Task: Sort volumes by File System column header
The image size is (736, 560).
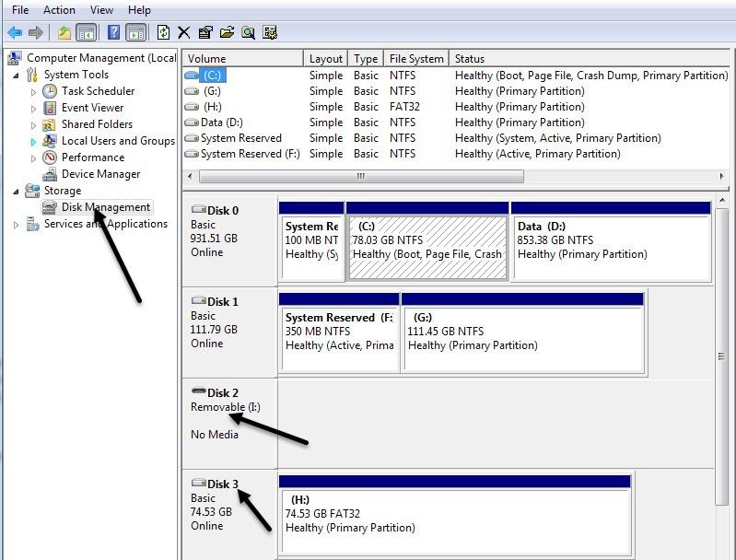Action: (x=415, y=59)
